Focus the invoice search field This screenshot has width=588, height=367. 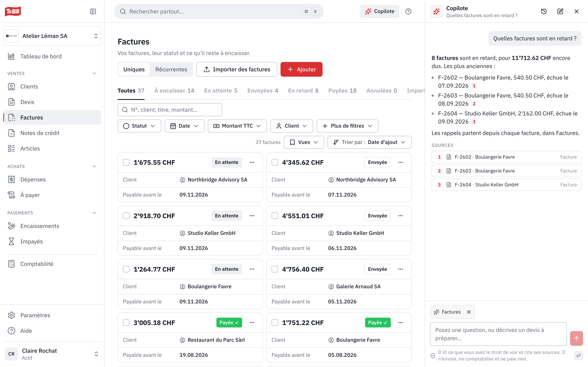pos(170,110)
